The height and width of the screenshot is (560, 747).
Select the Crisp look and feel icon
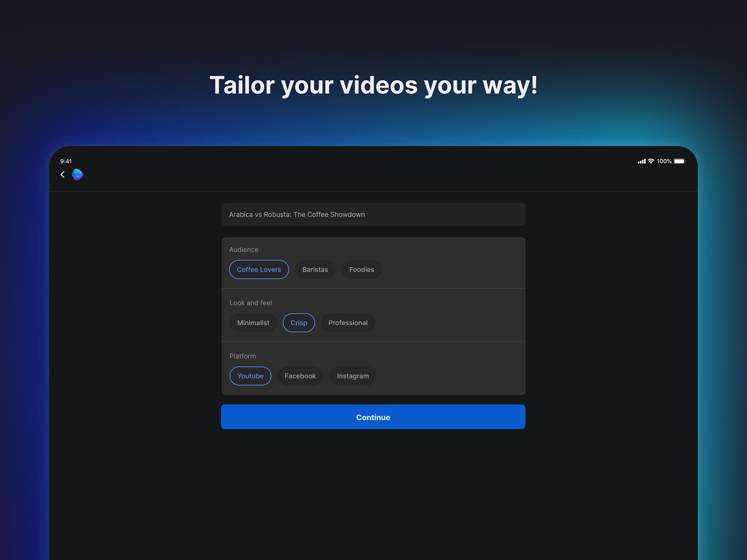(x=298, y=322)
